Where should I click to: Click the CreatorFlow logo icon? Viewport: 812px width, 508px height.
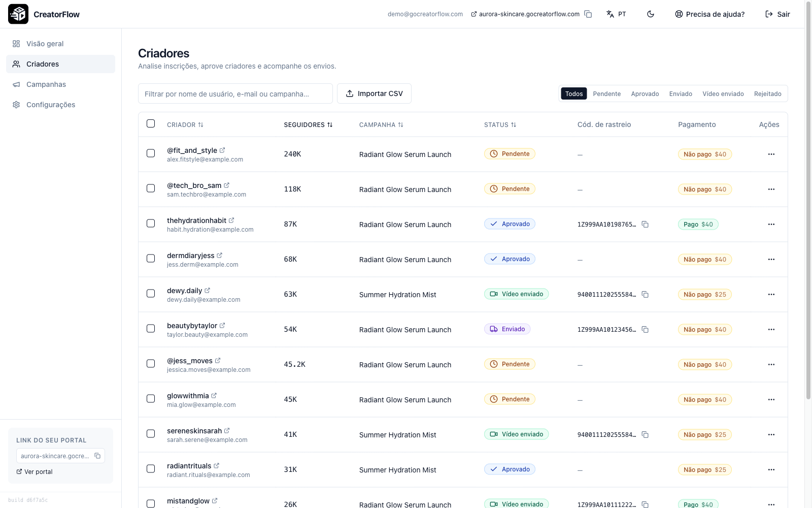click(x=18, y=14)
